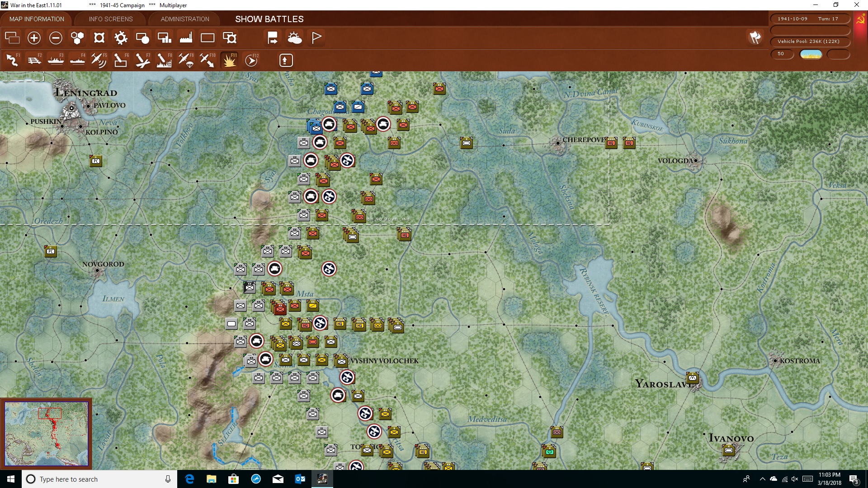Open Microsoft Edge from taskbar
Screen dimensions: 868x488
(189, 479)
